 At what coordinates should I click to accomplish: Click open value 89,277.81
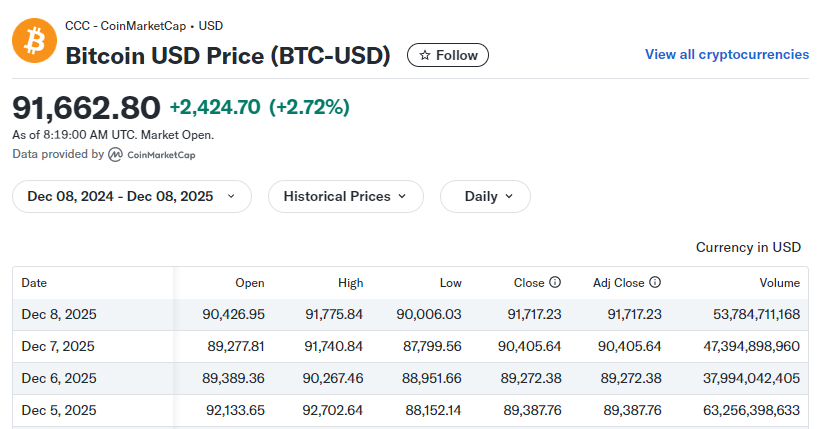[236, 347]
